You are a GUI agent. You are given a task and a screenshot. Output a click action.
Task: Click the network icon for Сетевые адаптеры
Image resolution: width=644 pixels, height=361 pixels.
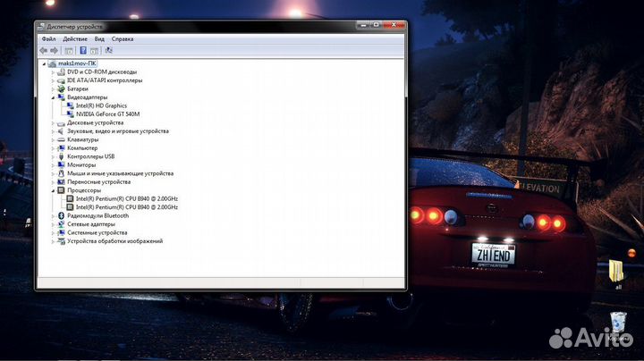[x=61, y=224]
